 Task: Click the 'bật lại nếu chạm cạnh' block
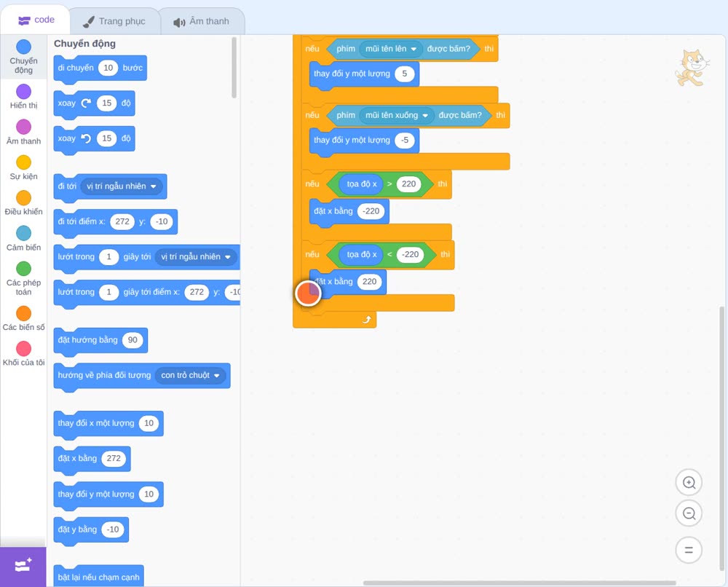coord(98,576)
